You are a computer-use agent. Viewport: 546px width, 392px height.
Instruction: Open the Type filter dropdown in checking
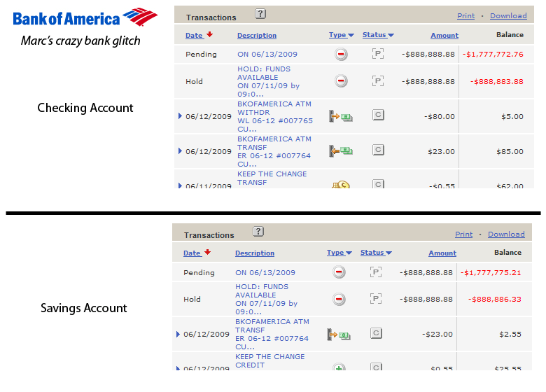[342, 35]
